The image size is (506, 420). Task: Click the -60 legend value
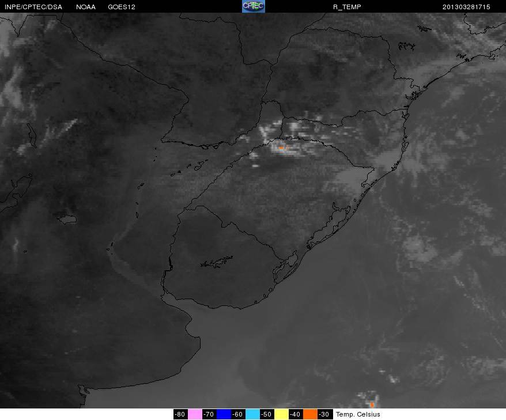tap(238, 414)
